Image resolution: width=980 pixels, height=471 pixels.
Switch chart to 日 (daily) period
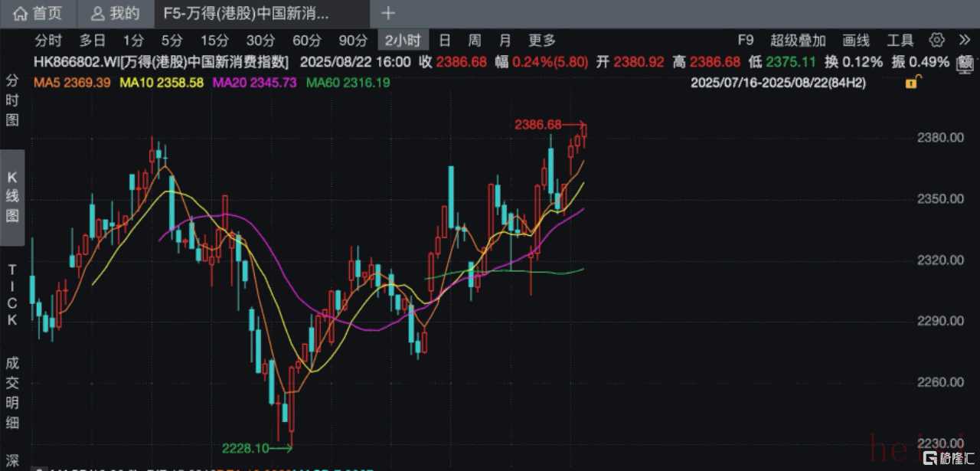(445, 41)
